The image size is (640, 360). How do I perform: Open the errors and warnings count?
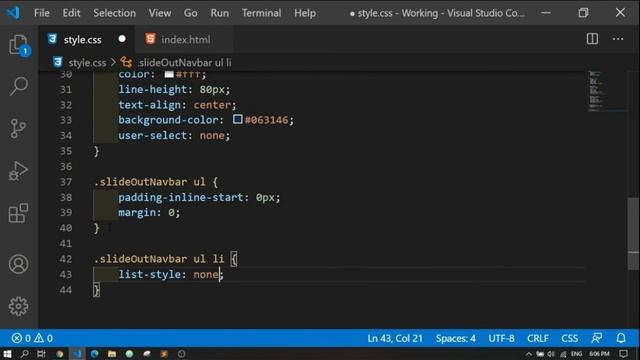[x=32, y=338]
